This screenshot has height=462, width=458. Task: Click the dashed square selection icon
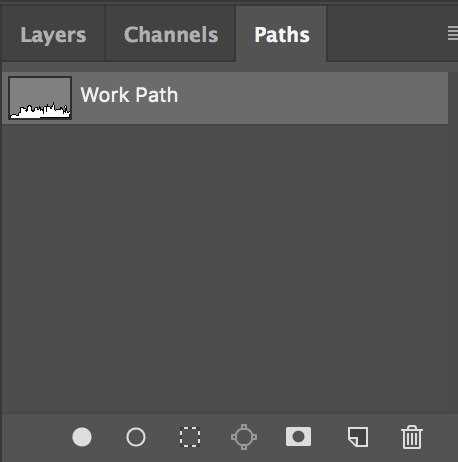tap(190, 437)
